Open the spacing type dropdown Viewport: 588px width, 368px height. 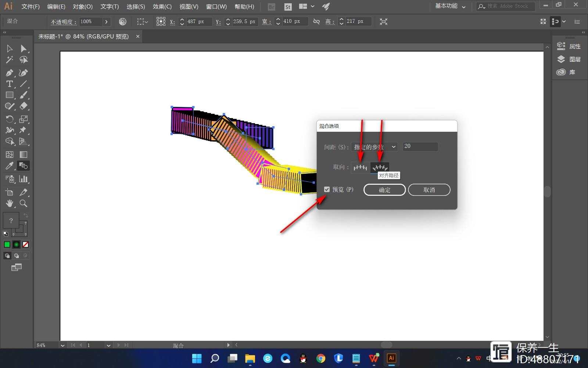tap(374, 147)
